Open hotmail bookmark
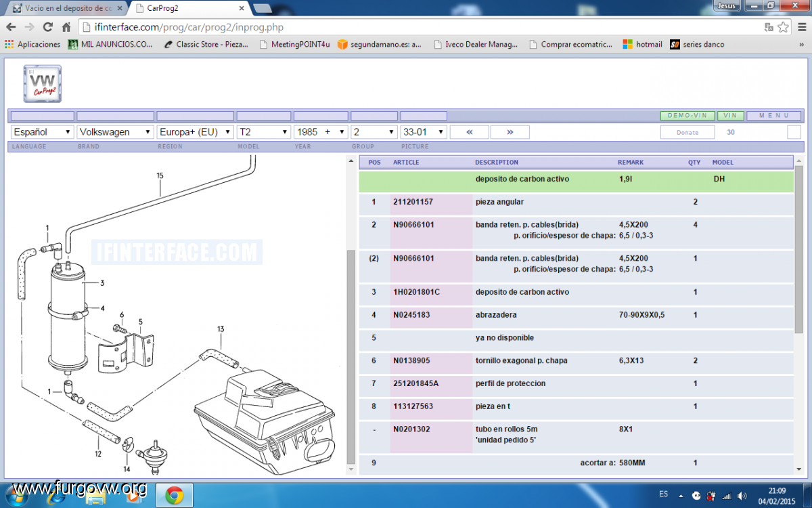The image size is (812, 508). 643,45
